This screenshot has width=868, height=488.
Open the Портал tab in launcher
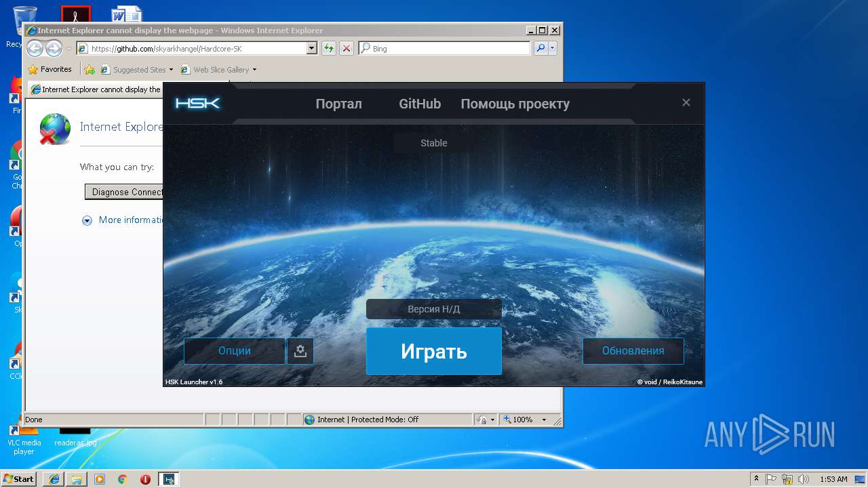pyautogui.click(x=338, y=104)
